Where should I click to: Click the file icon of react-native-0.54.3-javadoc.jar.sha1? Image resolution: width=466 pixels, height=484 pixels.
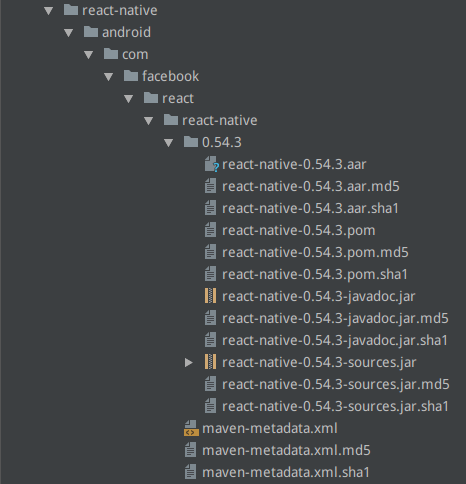(210, 340)
